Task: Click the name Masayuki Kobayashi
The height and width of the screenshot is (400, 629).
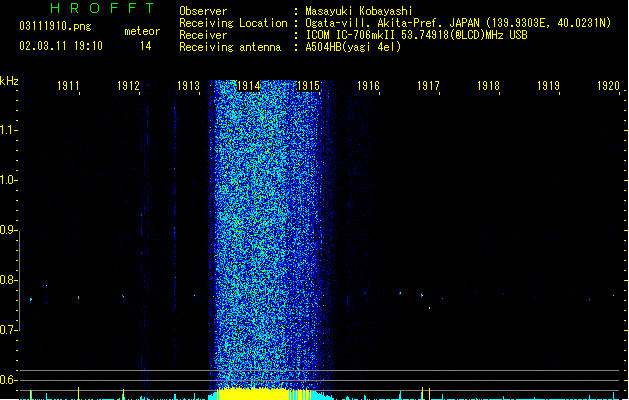Action: (359, 11)
